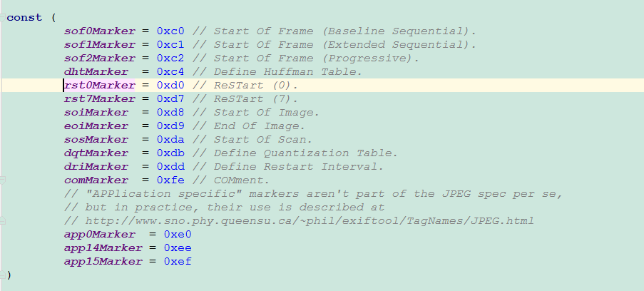This screenshot has width=644, height=291.
Task: Click the app0Marker identifier
Action: tap(99, 235)
